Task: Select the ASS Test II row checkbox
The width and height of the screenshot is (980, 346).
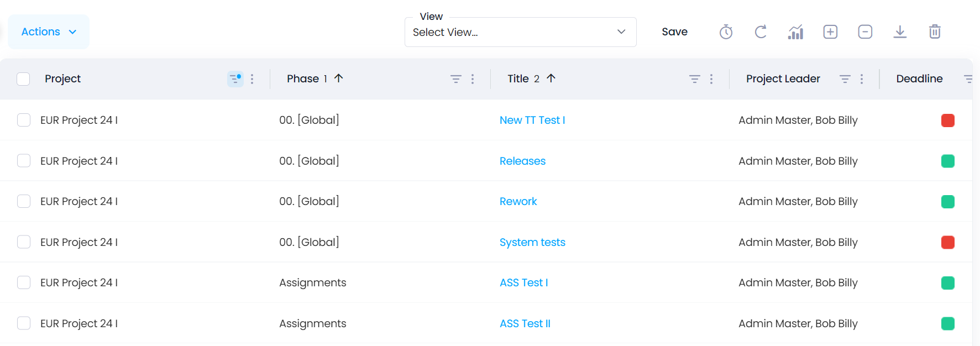Action: (24, 323)
